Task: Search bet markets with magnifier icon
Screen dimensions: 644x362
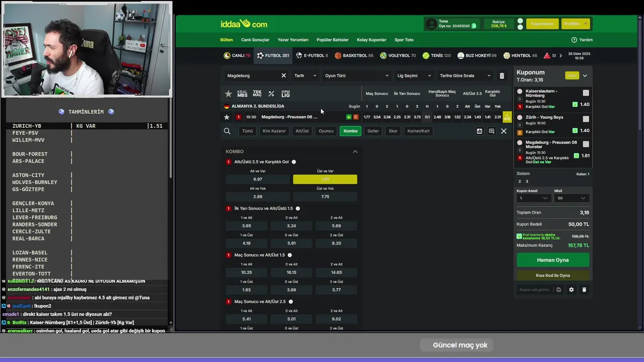Action: tap(227, 131)
